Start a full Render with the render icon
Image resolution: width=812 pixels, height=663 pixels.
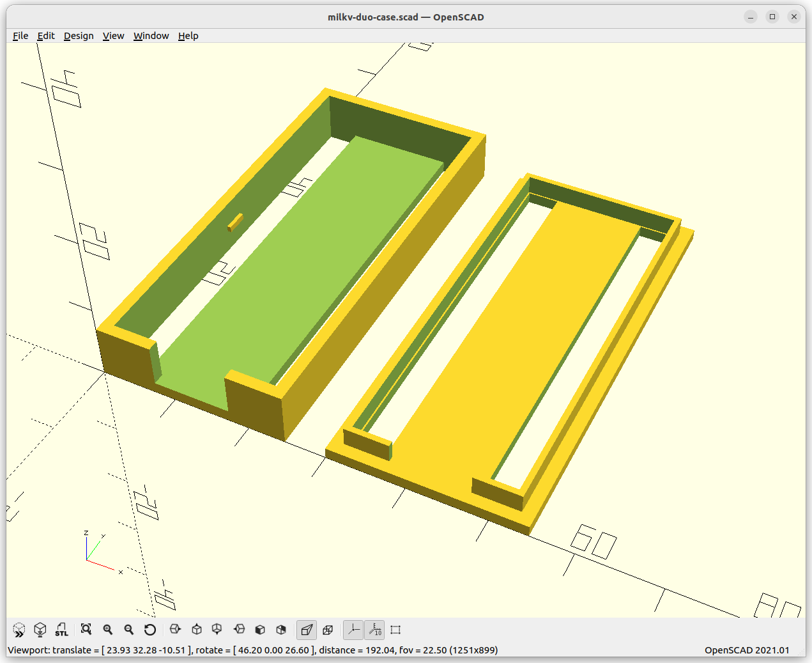coord(40,630)
